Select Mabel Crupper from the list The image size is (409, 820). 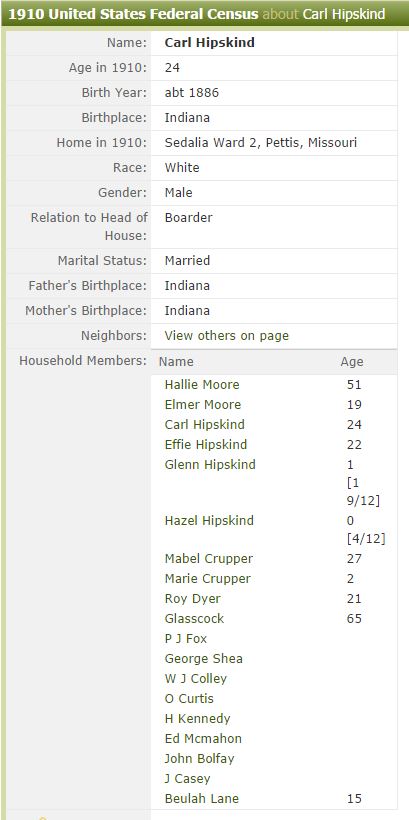tap(209, 559)
